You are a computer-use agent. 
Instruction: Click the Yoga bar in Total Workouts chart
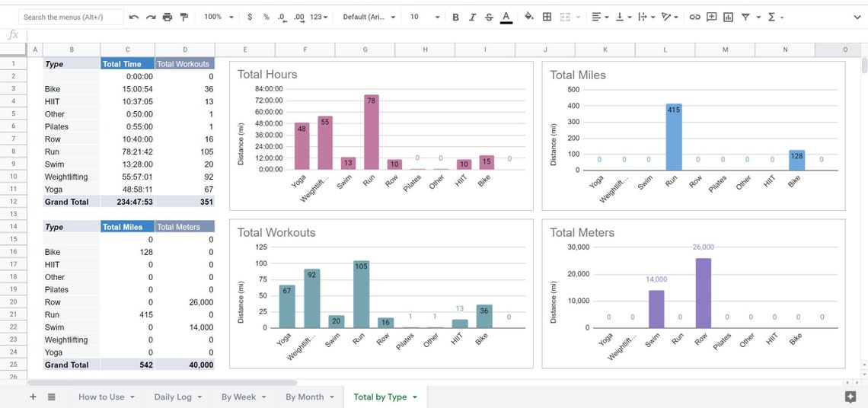pos(287,306)
